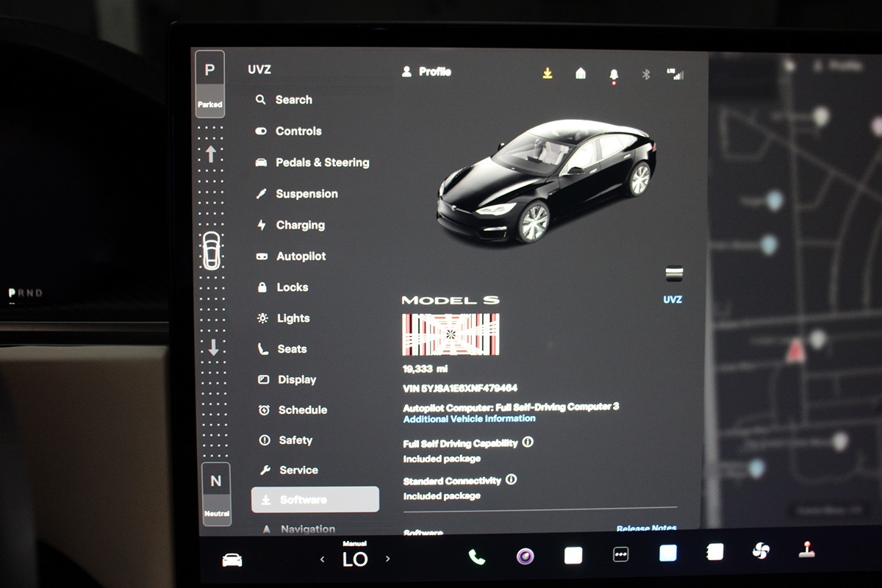
Task: Open the green Phone app
Action: coord(477,557)
